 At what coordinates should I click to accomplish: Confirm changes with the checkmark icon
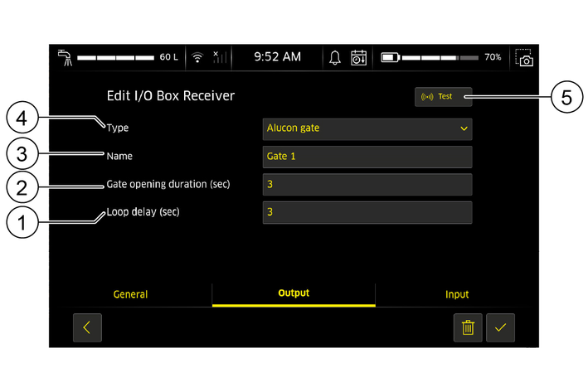pyautogui.click(x=500, y=327)
